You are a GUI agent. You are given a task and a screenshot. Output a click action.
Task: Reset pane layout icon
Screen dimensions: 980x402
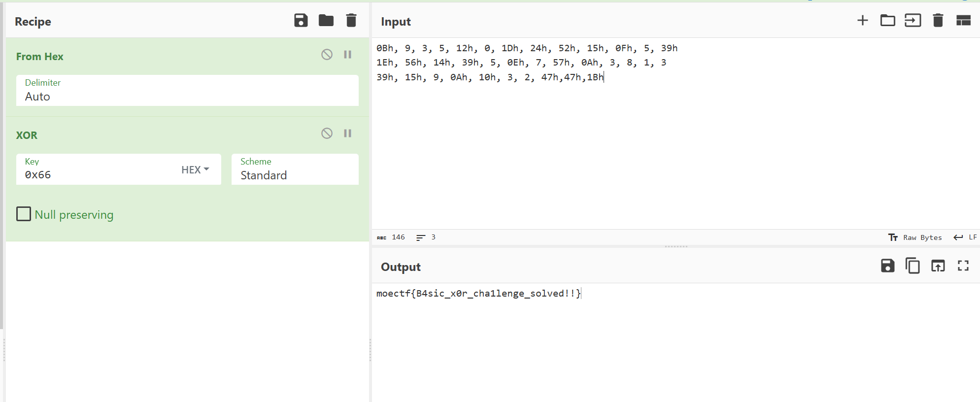pyautogui.click(x=963, y=21)
